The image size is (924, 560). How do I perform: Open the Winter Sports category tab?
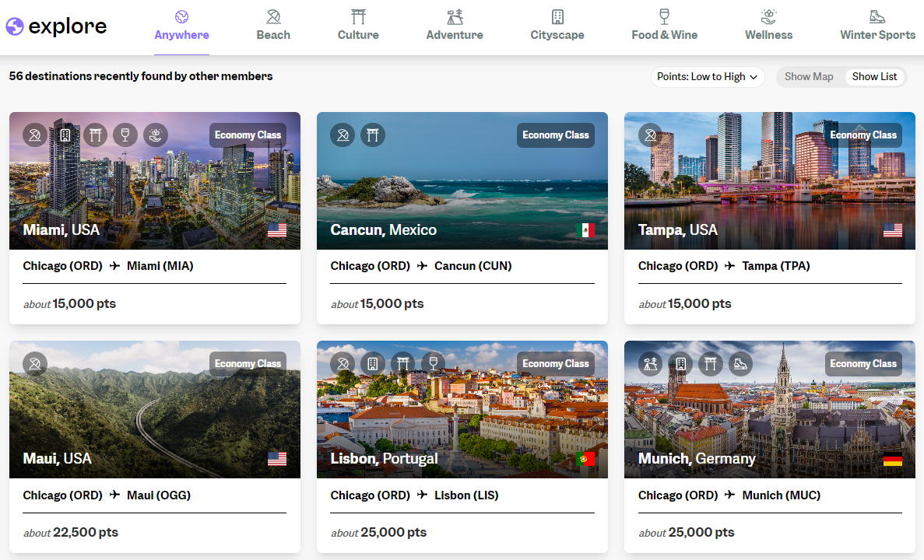tap(877, 26)
